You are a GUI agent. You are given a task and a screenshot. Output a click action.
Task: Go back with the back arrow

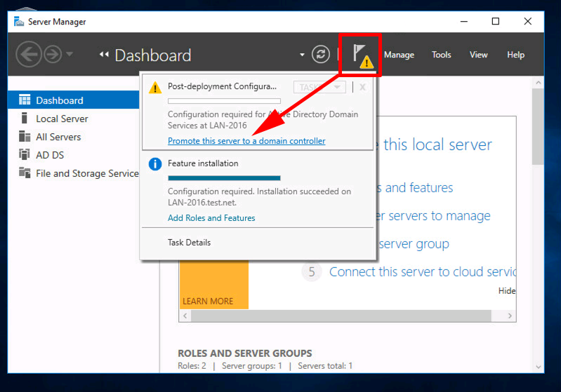click(29, 54)
